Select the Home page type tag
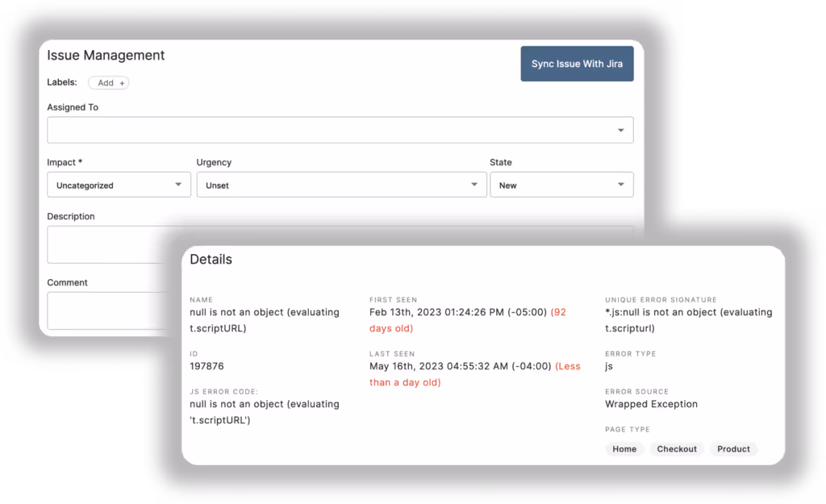The image size is (826, 504). pos(624,448)
